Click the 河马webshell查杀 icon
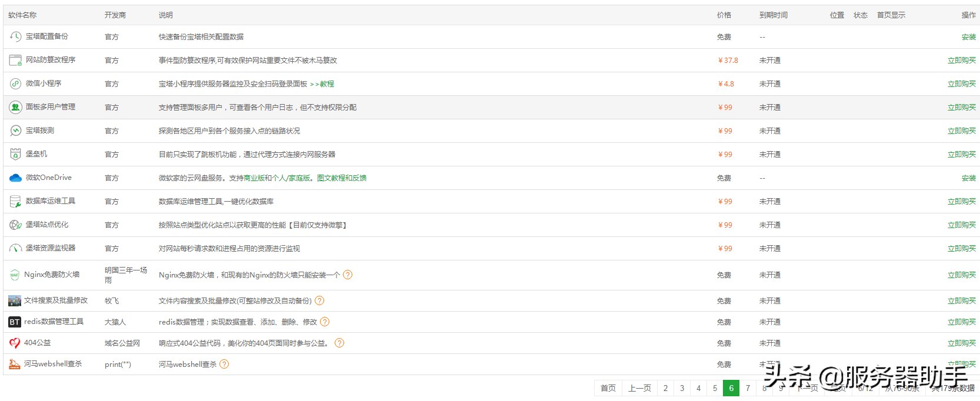Screen dimensions: 980x401 (15, 364)
